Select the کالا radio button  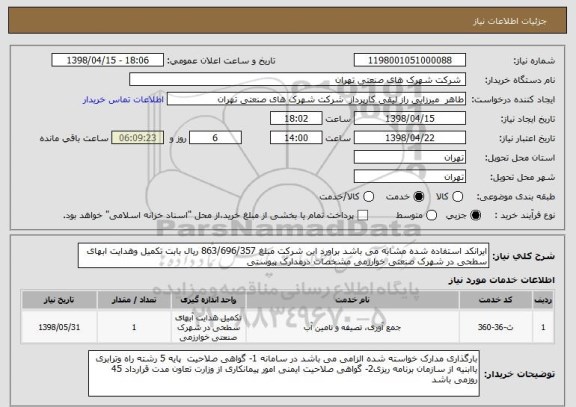[457, 197]
